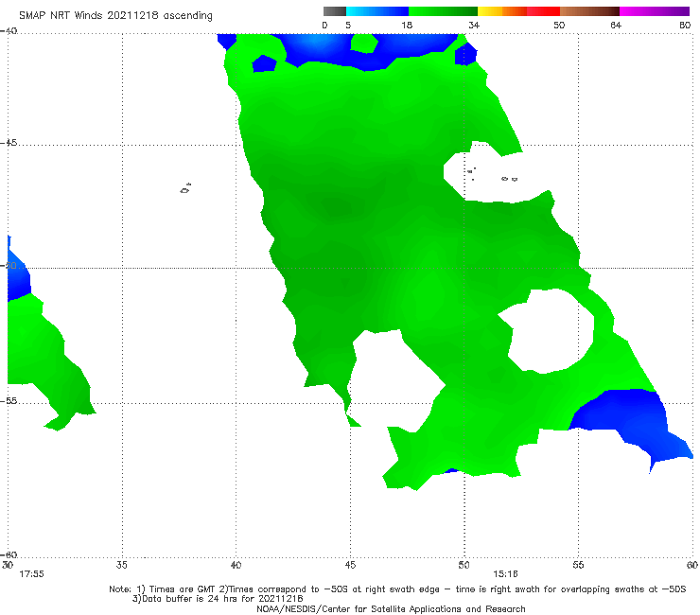Click the 'NOAA/NESDIS/Center for Satellite Applications and Research' credit

point(391,608)
